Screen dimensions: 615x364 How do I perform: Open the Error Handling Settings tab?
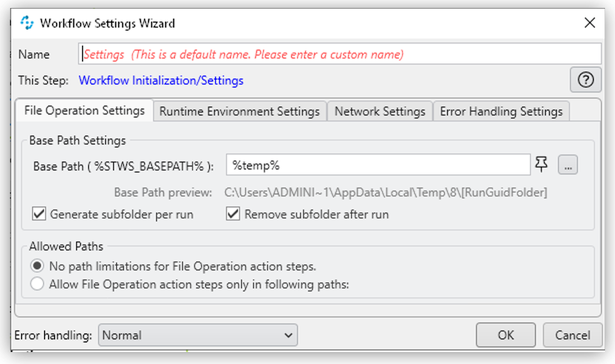pos(501,111)
